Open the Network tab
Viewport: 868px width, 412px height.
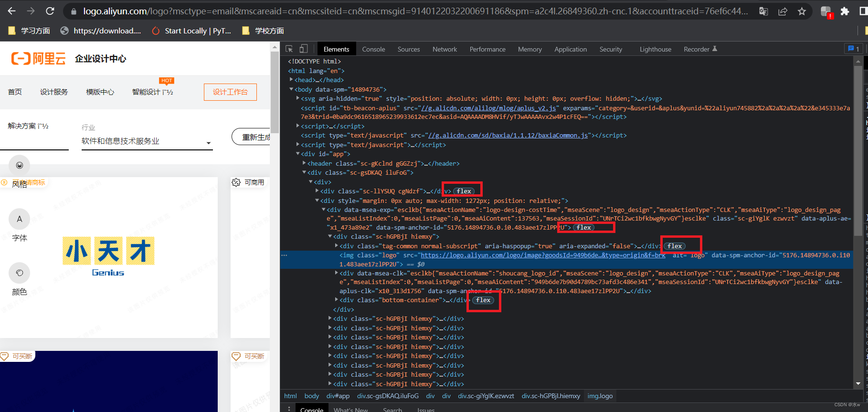tap(445, 49)
